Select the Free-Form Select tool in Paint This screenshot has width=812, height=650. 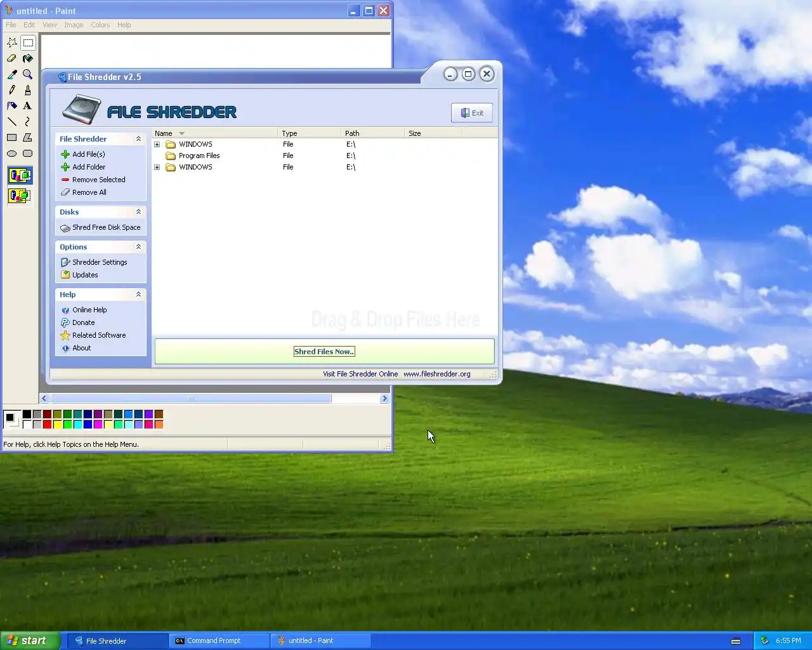[12, 43]
